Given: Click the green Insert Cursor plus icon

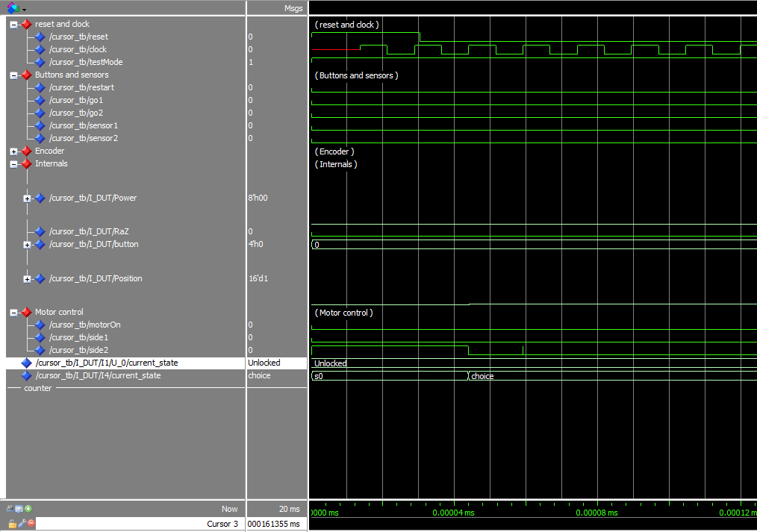Looking at the screenshot, I should pos(28,509).
